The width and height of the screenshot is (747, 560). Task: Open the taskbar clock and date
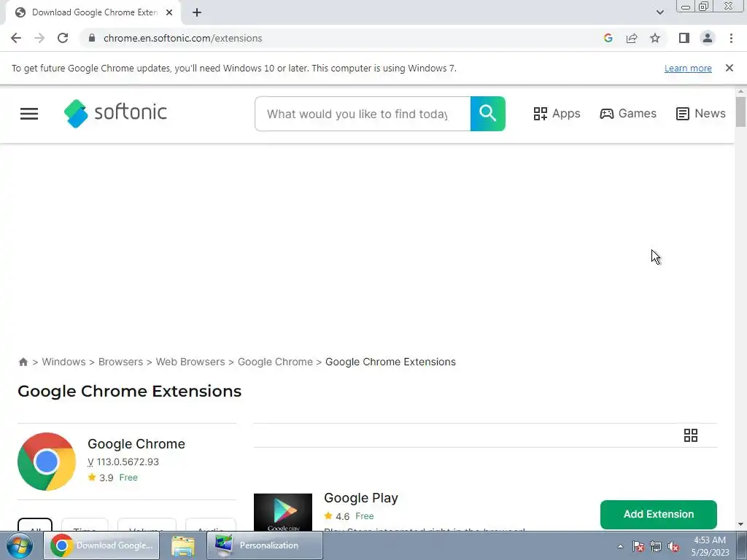tap(710, 546)
